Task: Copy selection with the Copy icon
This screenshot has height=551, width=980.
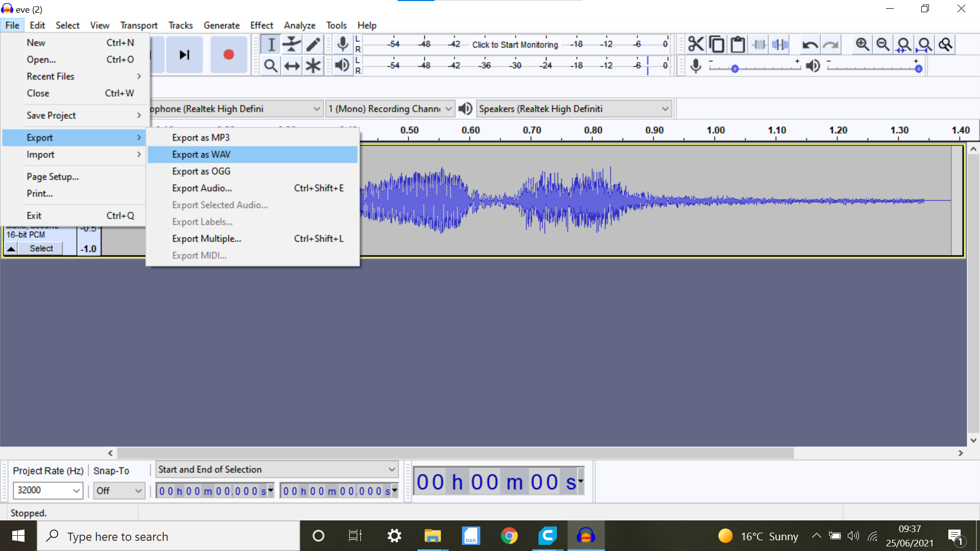Action: click(x=717, y=44)
